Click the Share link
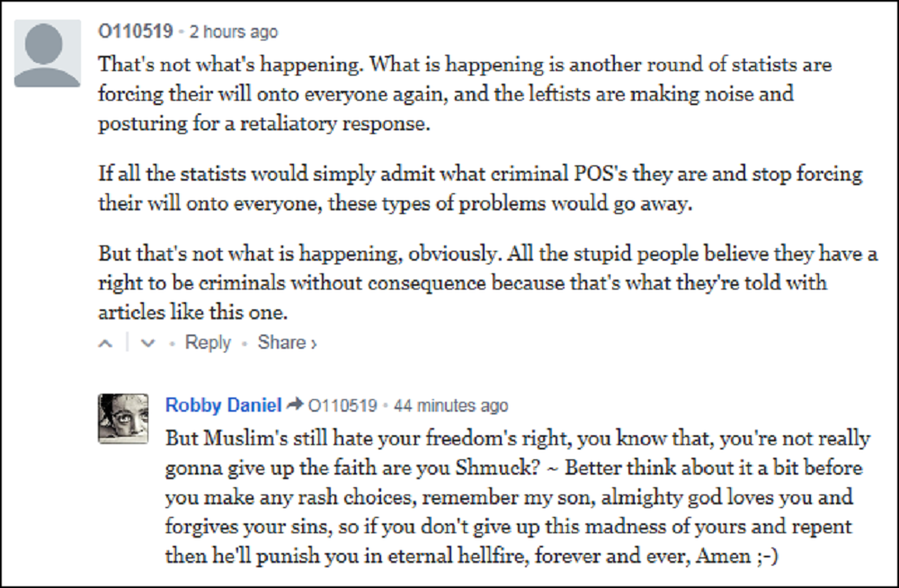 pos(281,343)
